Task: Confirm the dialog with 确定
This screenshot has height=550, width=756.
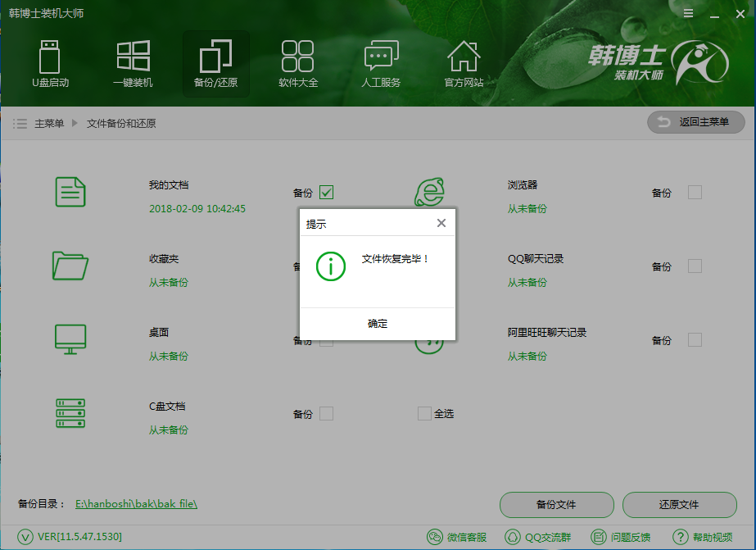Action: (x=377, y=323)
